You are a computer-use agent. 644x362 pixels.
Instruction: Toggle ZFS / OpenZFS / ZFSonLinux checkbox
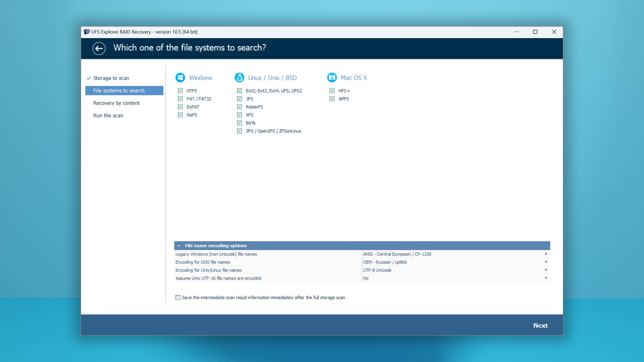(239, 131)
